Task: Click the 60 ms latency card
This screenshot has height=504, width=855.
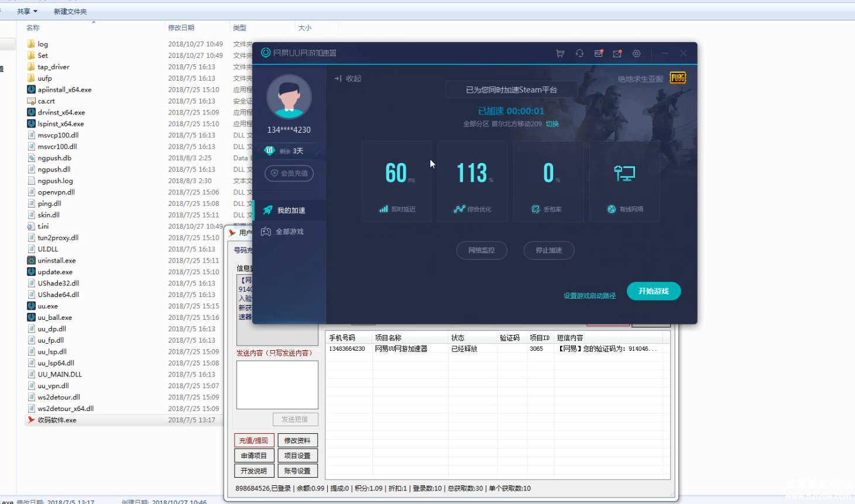Action: pyautogui.click(x=397, y=181)
